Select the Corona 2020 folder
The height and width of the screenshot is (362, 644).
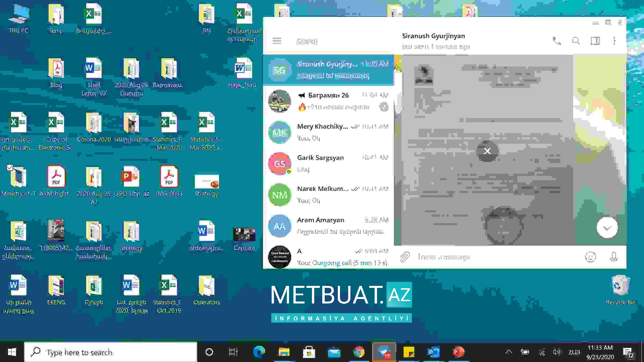[x=94, y=127]
